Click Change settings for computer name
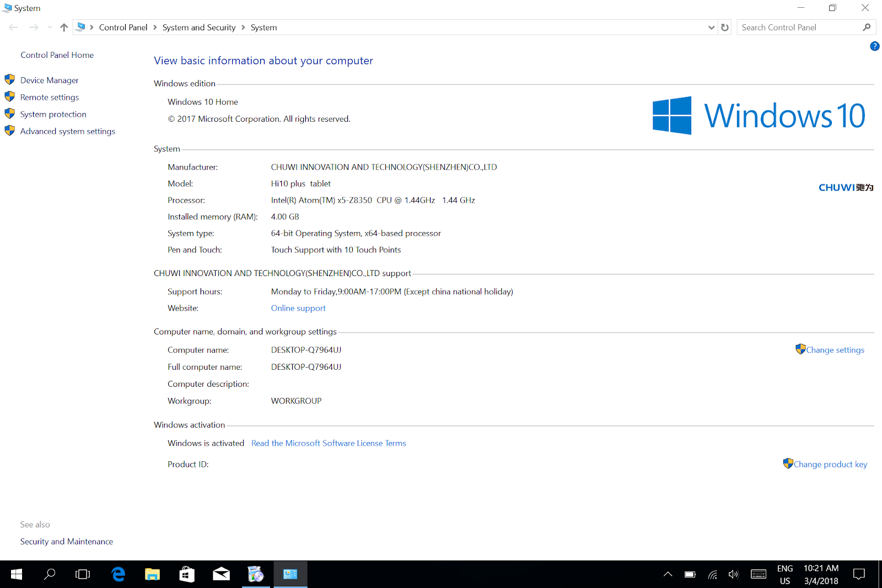The height and width of the screenshot is (588, 882). coord(835,350)
